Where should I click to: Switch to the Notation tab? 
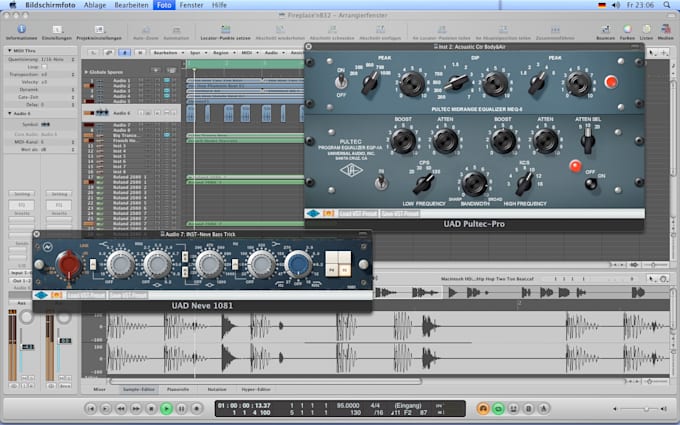pyautogui.click(x=217, y=389)
